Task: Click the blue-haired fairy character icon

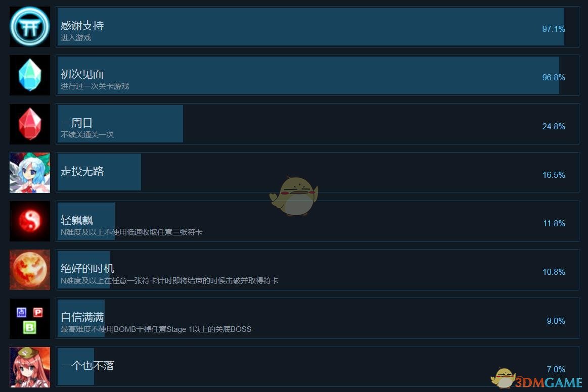Action: [30, 173]
